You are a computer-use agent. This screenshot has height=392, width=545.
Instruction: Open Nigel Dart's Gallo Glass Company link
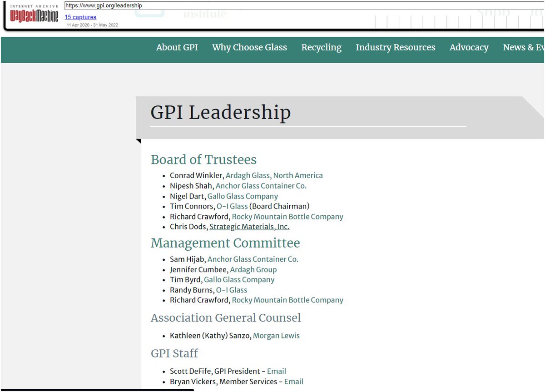(243, 196)
